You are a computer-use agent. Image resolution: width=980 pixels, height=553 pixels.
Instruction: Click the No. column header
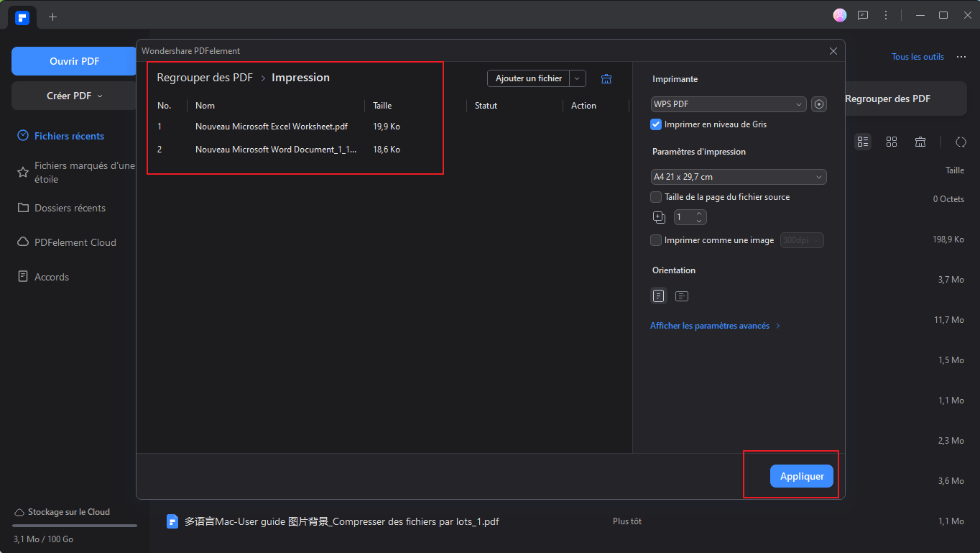point(164,106)
